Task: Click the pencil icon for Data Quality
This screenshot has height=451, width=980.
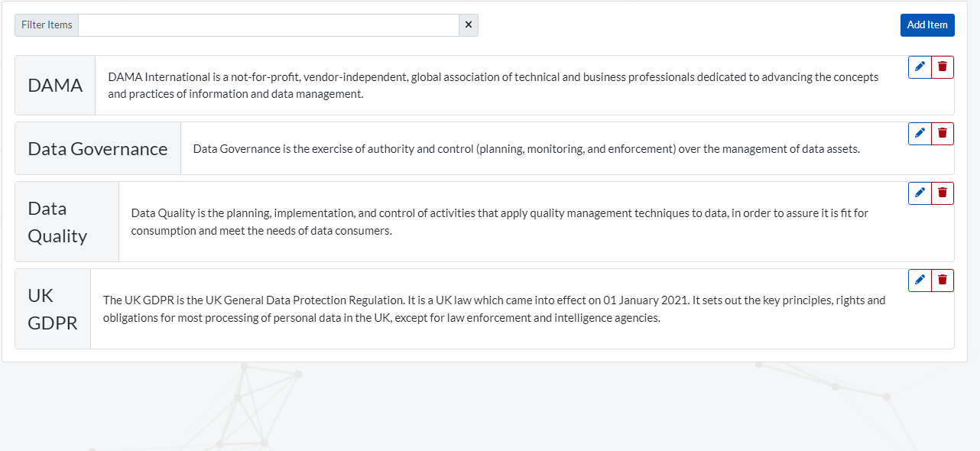Action: (x=920, y=193)
